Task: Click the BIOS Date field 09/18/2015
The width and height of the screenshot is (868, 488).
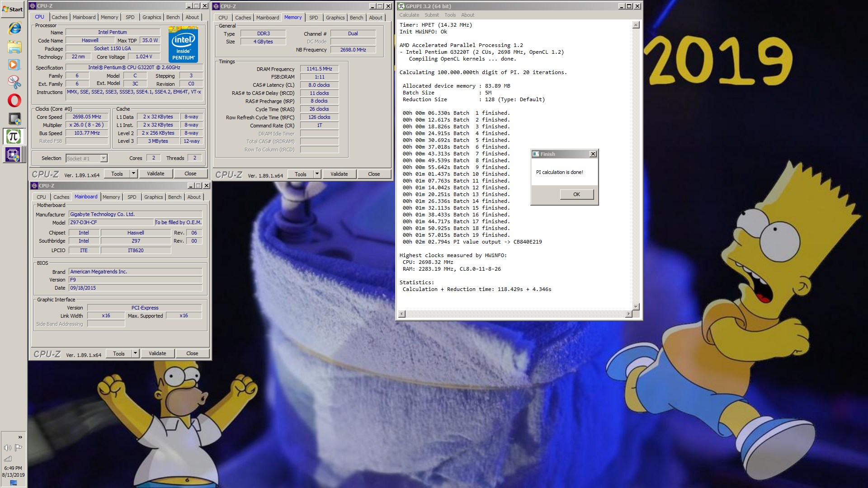Action: coord(135,288)
